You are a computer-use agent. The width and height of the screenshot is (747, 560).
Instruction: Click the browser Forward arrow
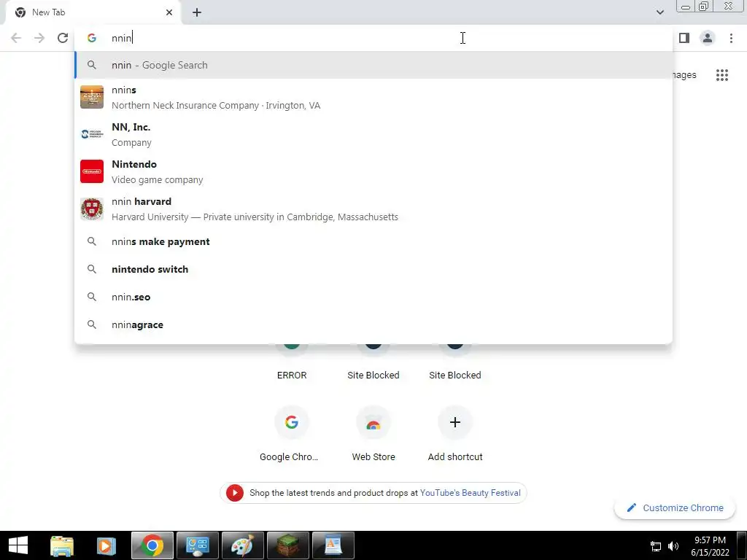[39, 38]
